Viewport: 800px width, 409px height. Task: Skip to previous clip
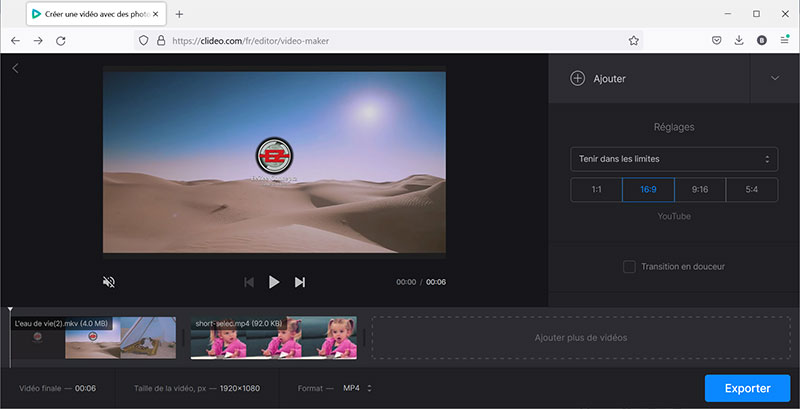(249, 282)
